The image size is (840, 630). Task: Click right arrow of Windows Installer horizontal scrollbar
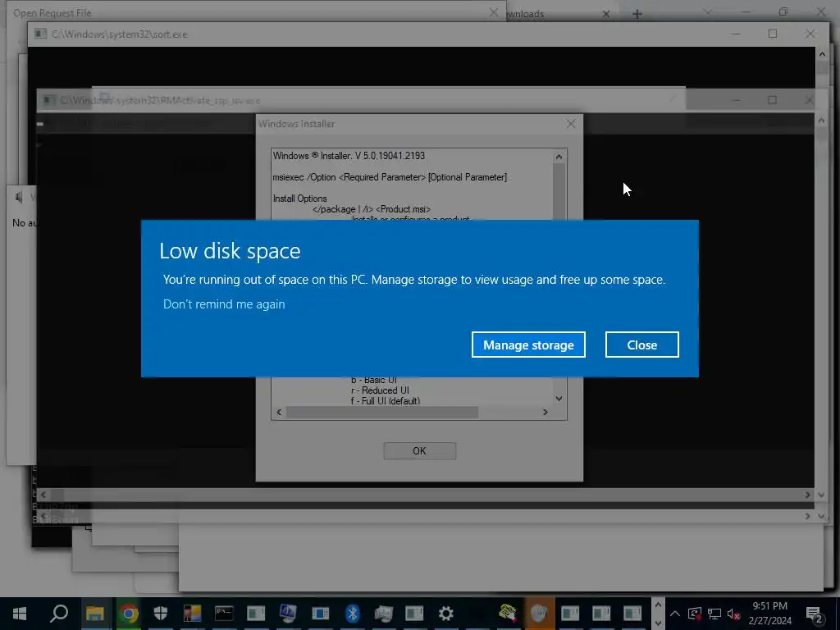click(x=546, y=412)
